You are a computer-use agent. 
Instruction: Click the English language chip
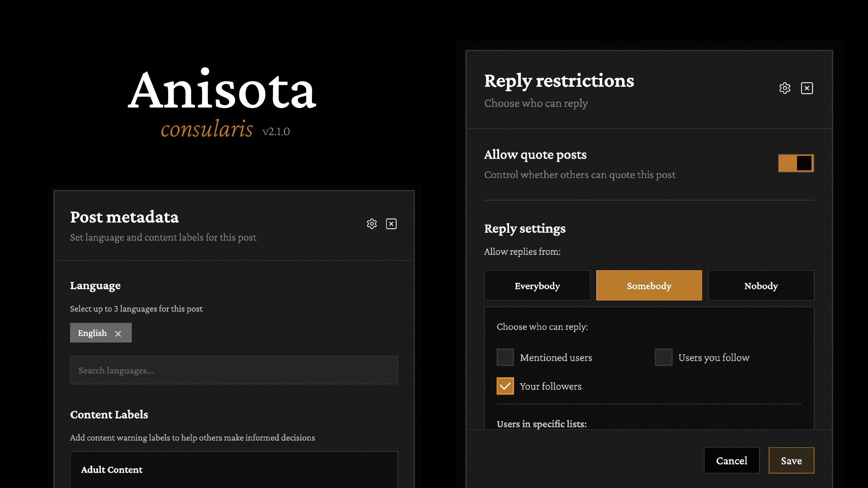[92, 333]
